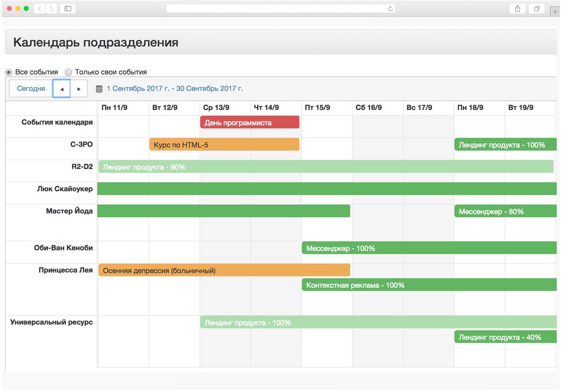Image resolution: width=562 pixels, height=392 pixels.
Task: Open C-3PO's 'Лендинг продукта - 100%' task
Action: [506, 145]
